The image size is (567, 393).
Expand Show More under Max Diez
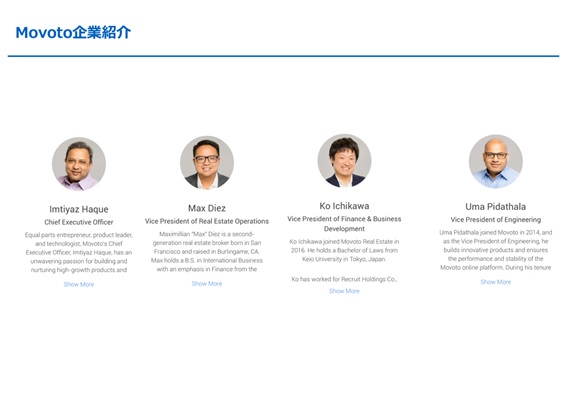coord(207,284)
